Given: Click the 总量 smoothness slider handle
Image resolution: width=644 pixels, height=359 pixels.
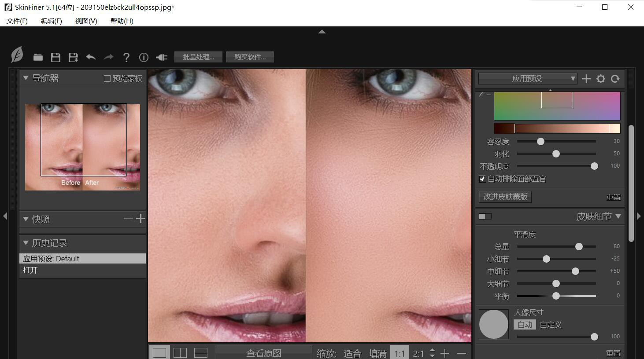Looking at the screenshot, I should [579, 246].
